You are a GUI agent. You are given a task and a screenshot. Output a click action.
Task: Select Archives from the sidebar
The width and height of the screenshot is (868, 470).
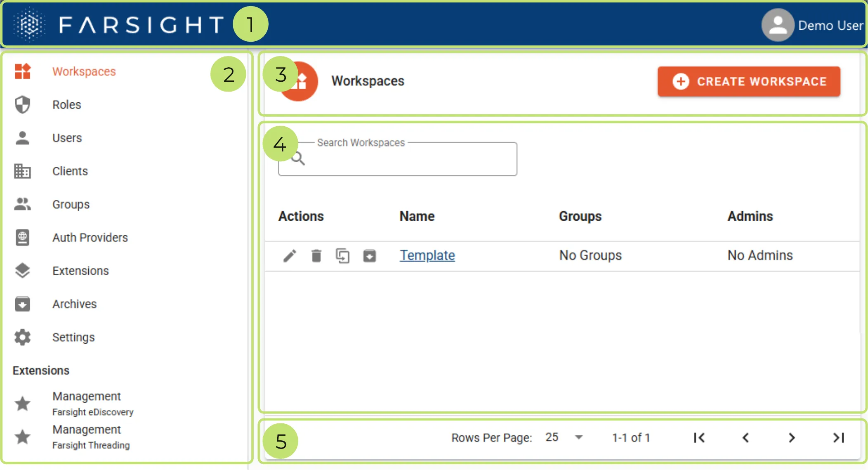click(x=74, y=304)
